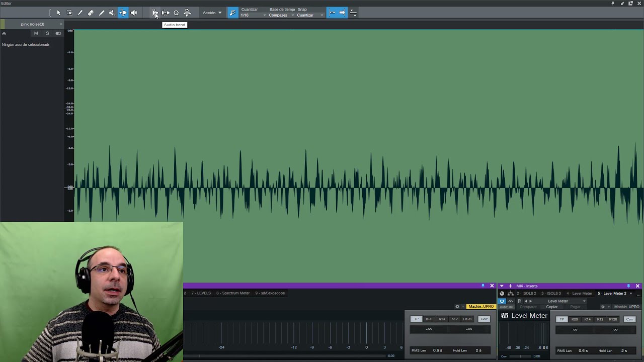This screenshot has width=644, height=362.
Task: Open the Snap Cuantizar dropdown
Action: point(310,15)
